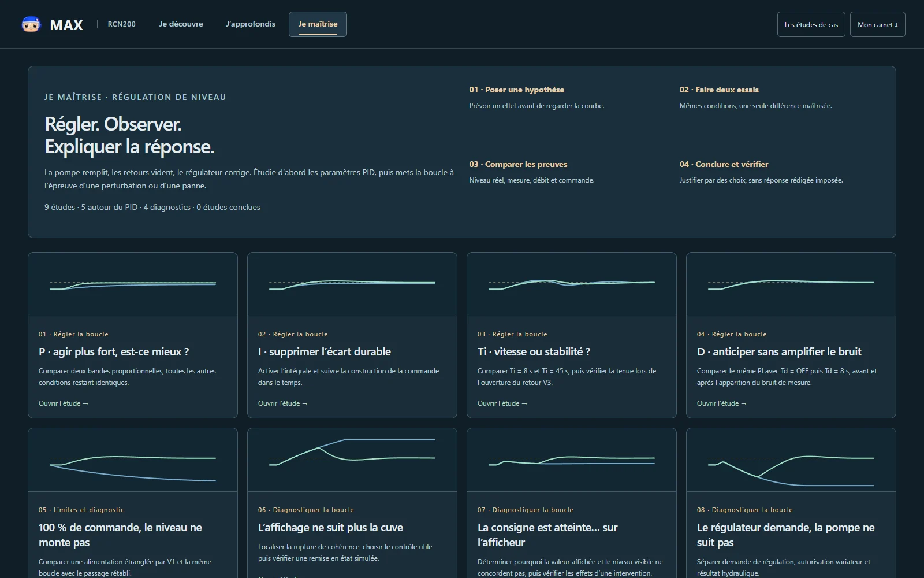The height and width of the screenshot is (578, 924).
Task: Open study 01 'Ouvrir l'étude' link
Action: click(x=64, y=403)
